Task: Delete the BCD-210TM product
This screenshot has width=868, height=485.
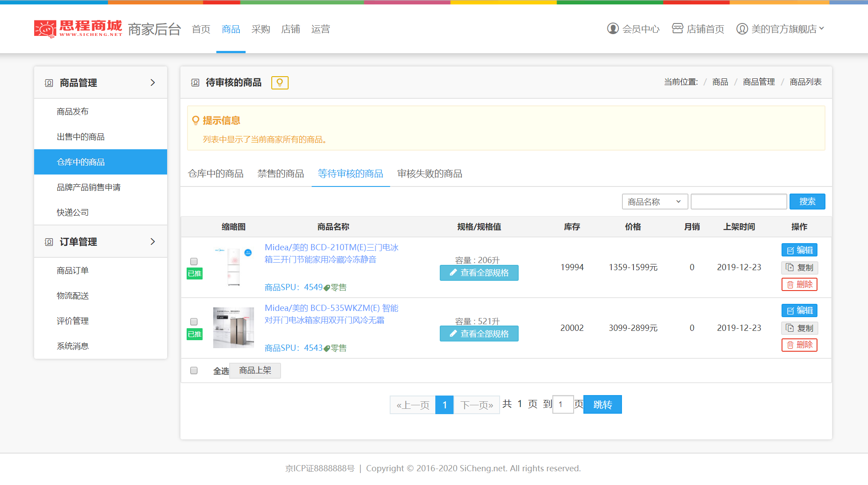Action: (x=799, y=284)
